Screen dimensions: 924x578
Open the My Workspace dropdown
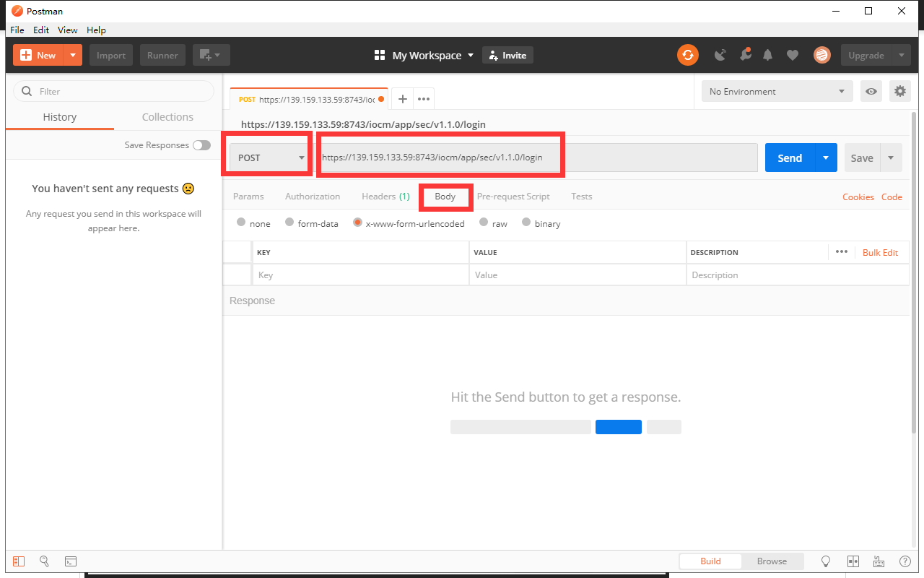[x=433, y=55]
